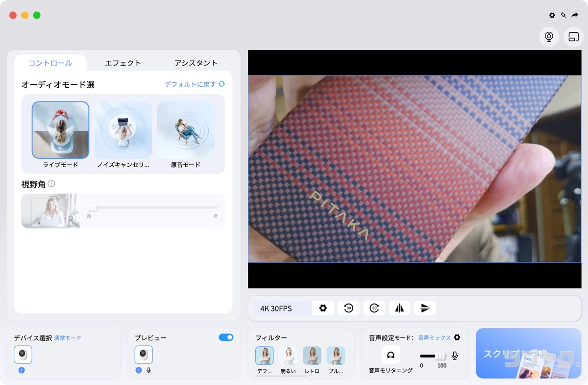Screen dimensions: 588x385
Task: Click the スクリプト生成 button
Action: point(528,354)
